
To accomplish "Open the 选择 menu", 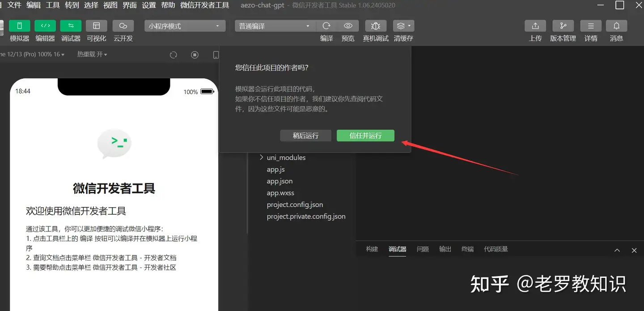I will (91, 5).
